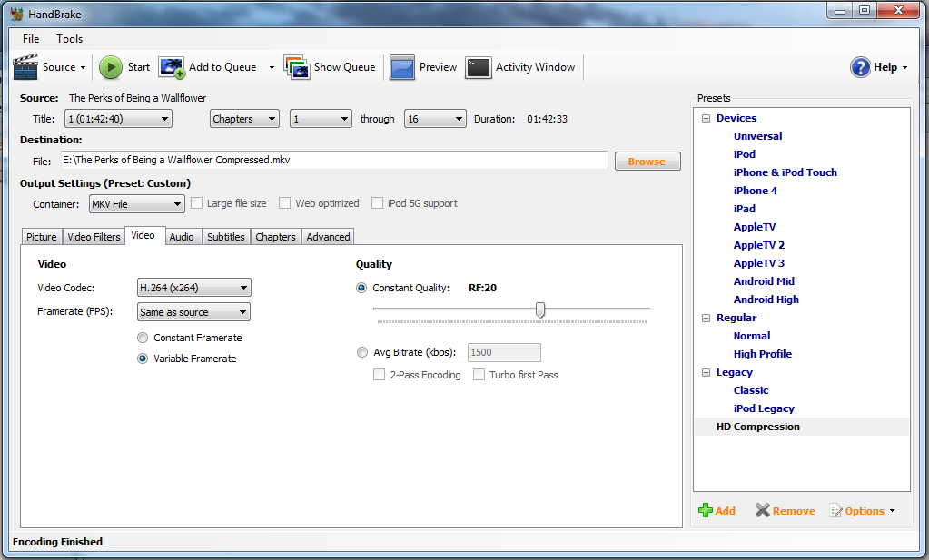This screenshot has width=929, height=560.
Task: Open the Container MKV File dropdown
Action: click(137, 204)
